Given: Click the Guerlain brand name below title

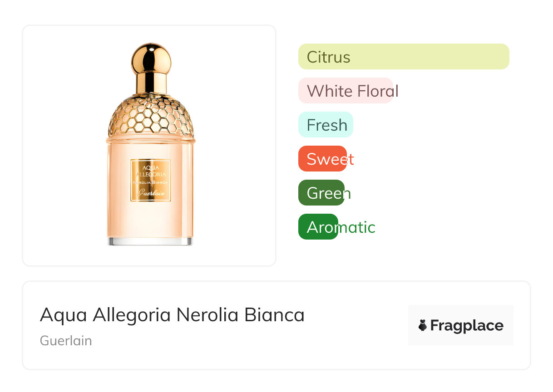Looking at the screenshot, I should coord(66,341).
